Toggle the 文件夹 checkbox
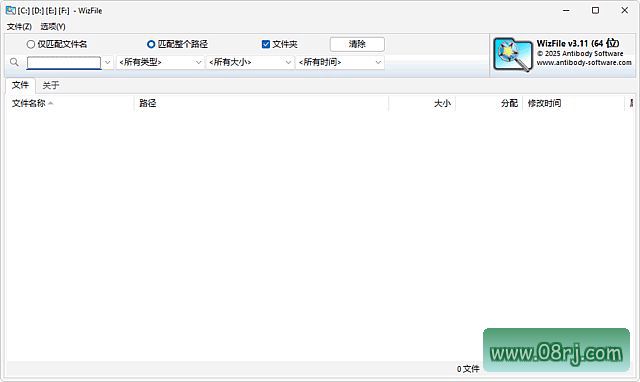 point(280,44)
